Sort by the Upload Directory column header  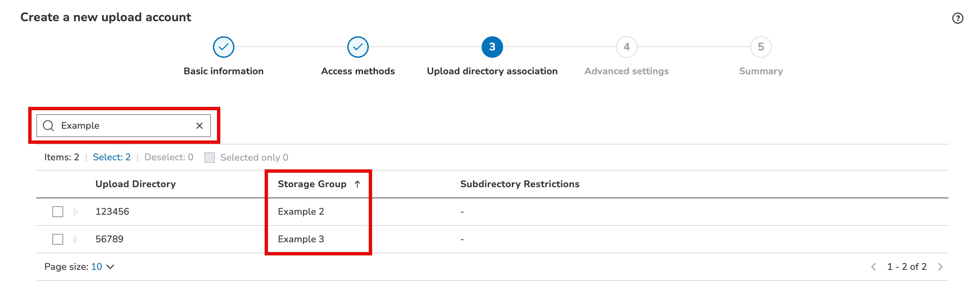click(x=135, y=184)
